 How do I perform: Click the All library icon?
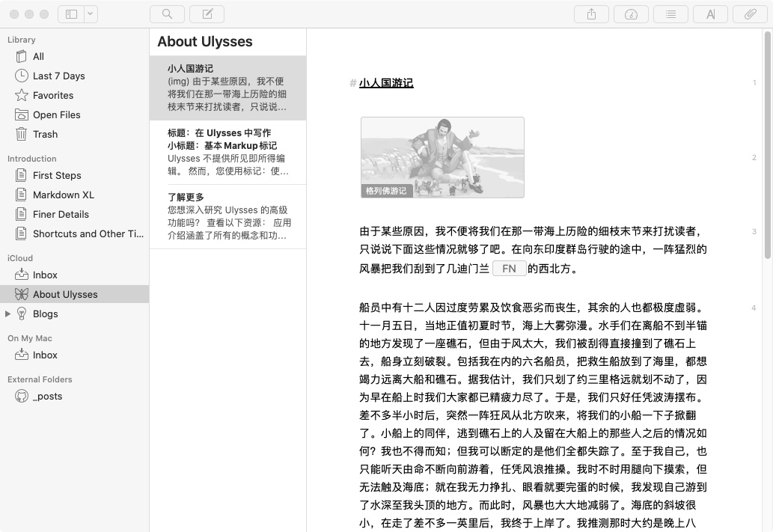click(x=21, y=57)
